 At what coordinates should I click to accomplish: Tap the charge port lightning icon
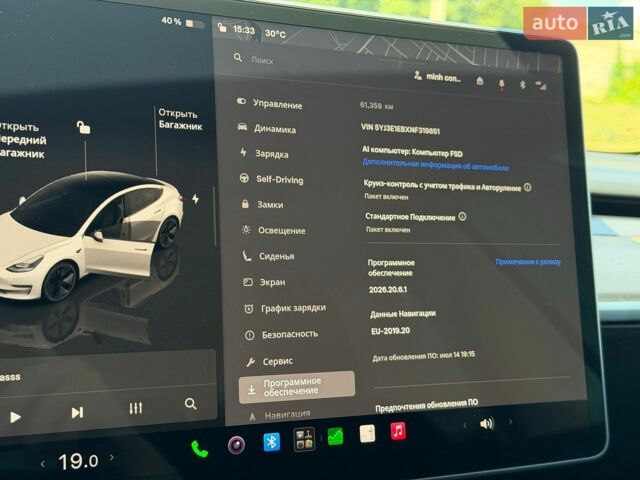[196, 199]
